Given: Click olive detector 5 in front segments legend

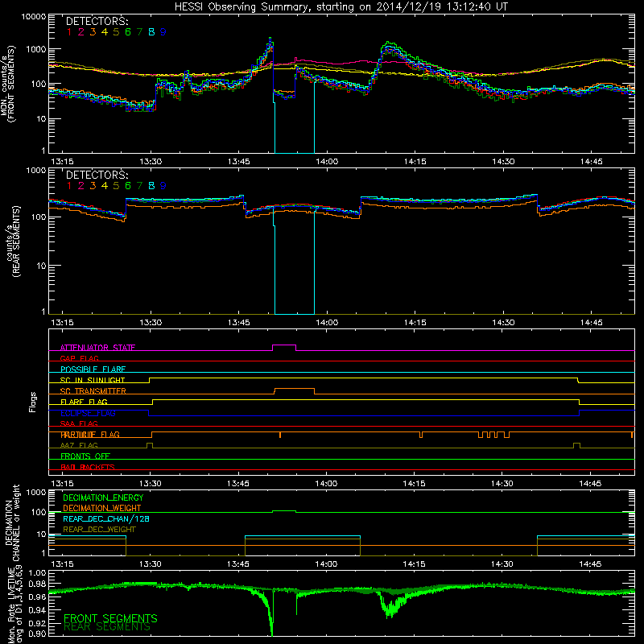Looking at the screenshot, I should click(116, 32).
